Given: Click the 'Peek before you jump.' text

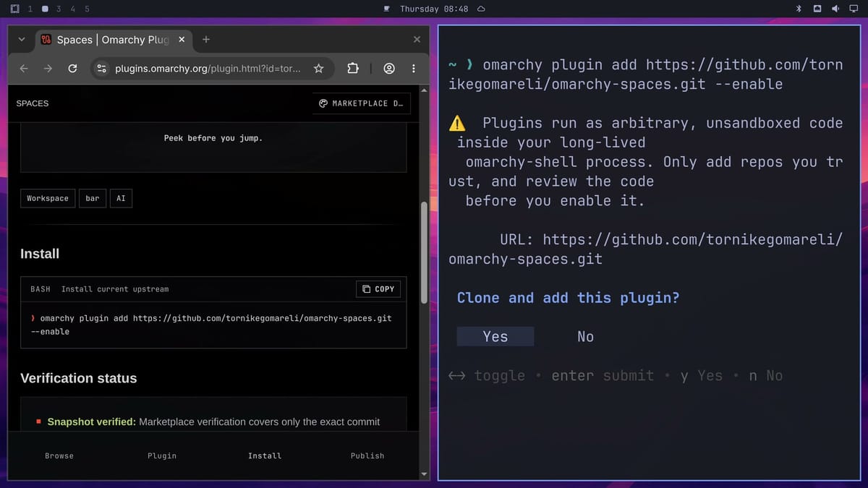Looking at the screenshot, I should [x=213, y=138].
